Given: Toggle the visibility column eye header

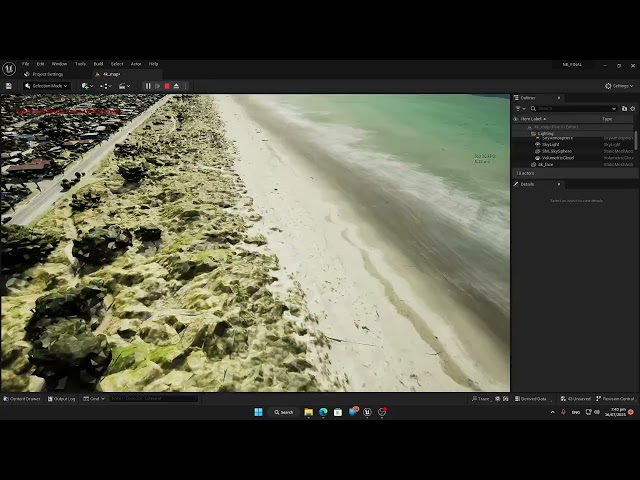Looking at the screenshot, I should 516,119.
